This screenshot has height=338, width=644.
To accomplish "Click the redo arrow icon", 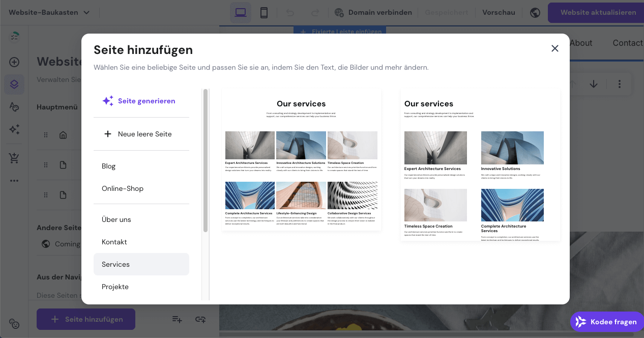I will click(x=315, y=12).
